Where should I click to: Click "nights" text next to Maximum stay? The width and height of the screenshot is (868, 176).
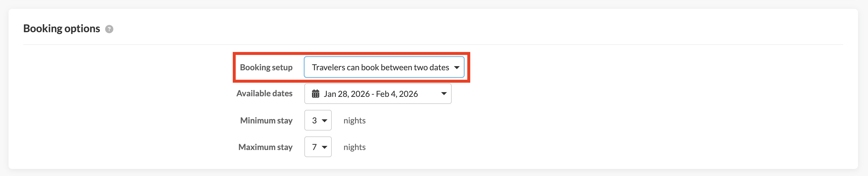coord(354,147)
